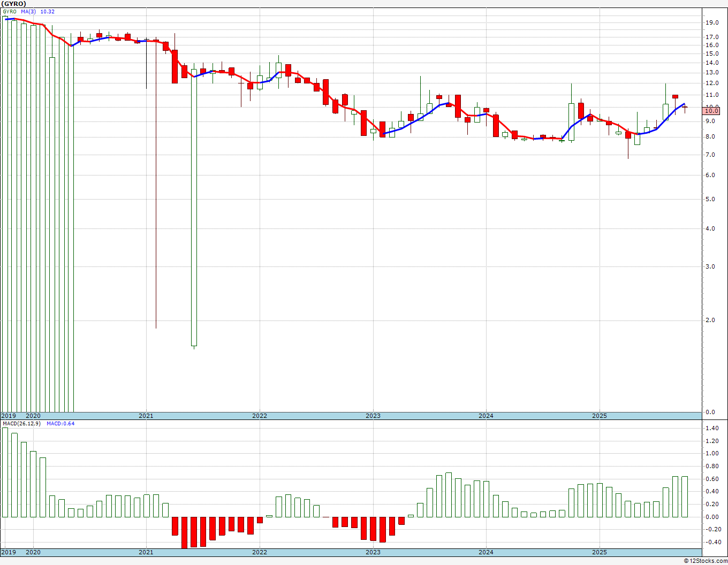Click the MA(3) moving average legend label
This screenshot has width=728, height=565.
point(29,12)
